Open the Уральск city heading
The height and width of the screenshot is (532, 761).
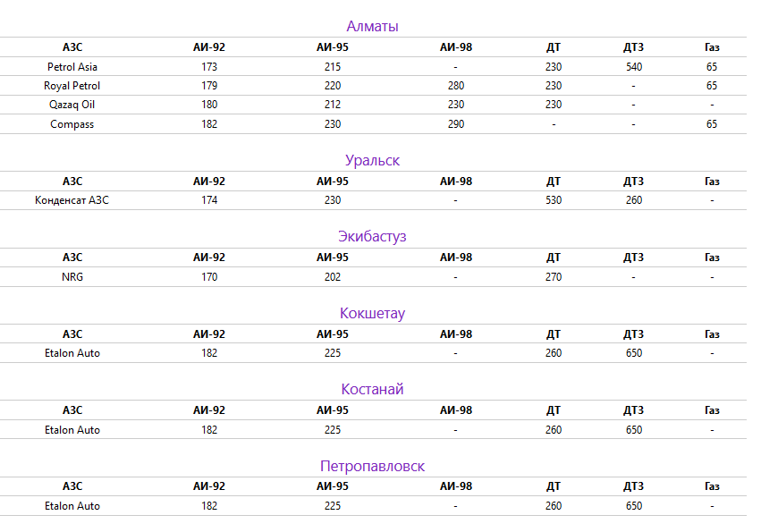click(372, 161)
